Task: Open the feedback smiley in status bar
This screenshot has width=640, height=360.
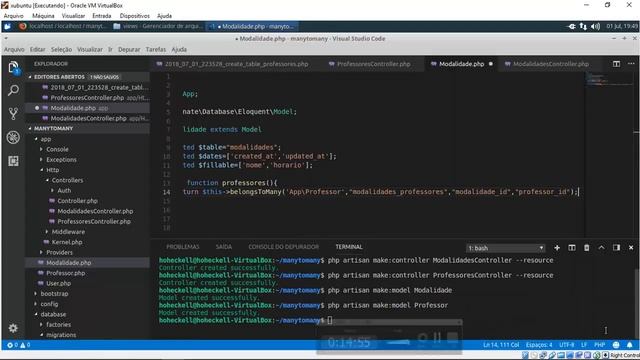Action: 616,345
